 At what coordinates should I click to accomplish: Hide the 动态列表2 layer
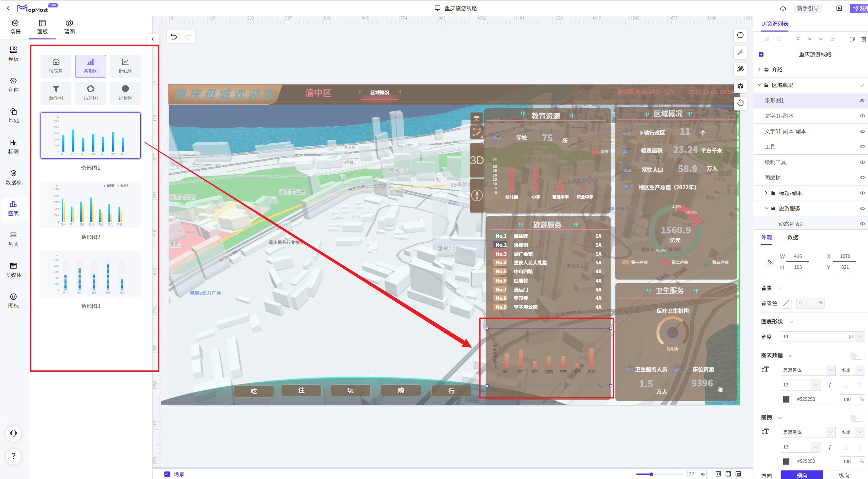pyautogui.click(x=862, y=224)
